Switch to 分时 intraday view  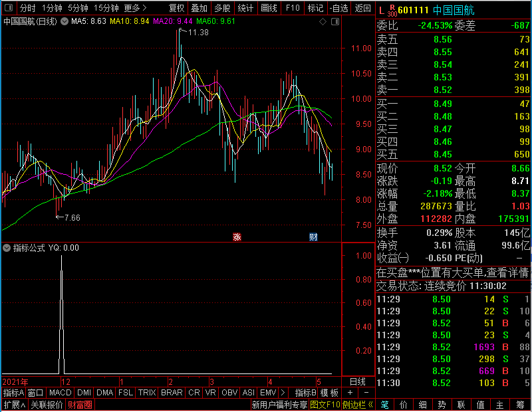click(27, 8)
